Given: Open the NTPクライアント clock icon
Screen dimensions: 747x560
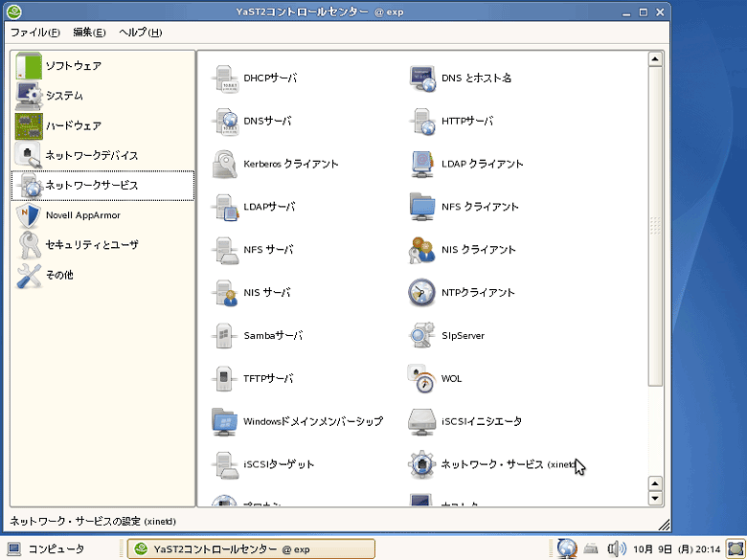Looking at the screenshot, I should click(x=421, y=293).
